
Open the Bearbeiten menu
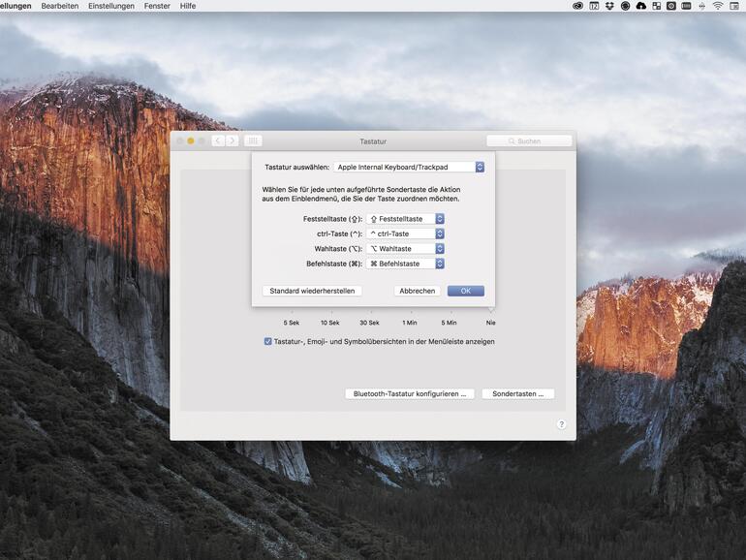click(60, 6)
